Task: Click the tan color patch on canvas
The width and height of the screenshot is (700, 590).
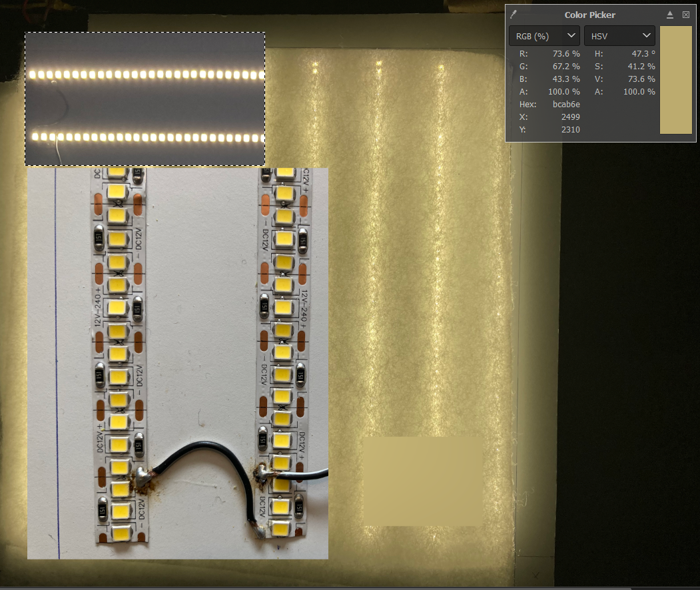Action: point(423,481)
